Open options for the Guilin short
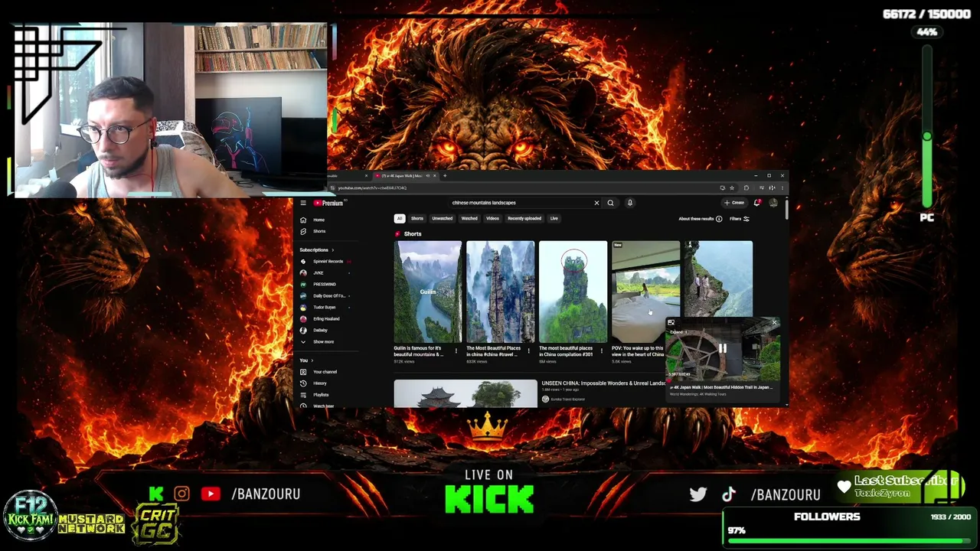Viewport: 980px width, 551px height. [456, 351]
